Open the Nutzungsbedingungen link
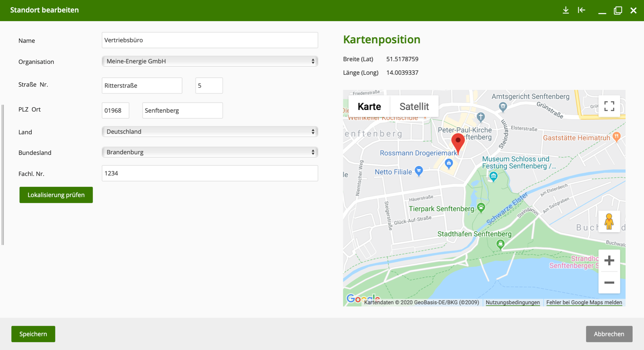Image resolution: width=644 pixels, height=350 pixels. (513, 302)
